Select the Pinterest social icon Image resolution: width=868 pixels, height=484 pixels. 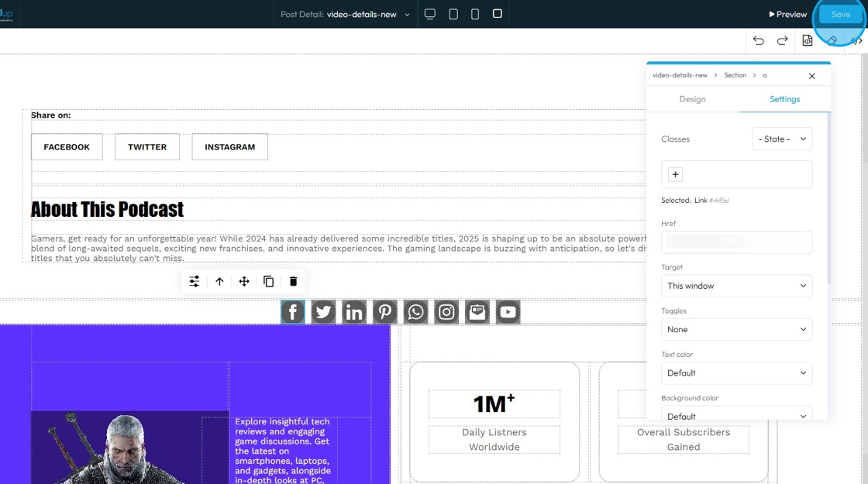(384, 312)
